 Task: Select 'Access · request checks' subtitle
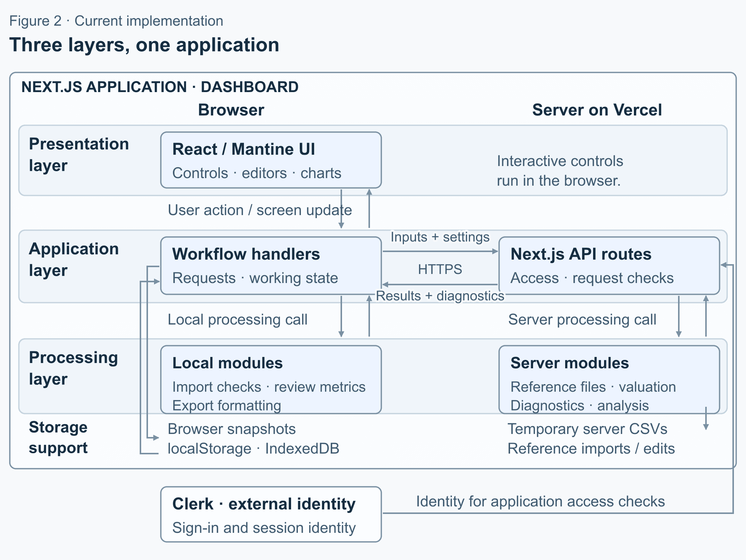[592, 278]
